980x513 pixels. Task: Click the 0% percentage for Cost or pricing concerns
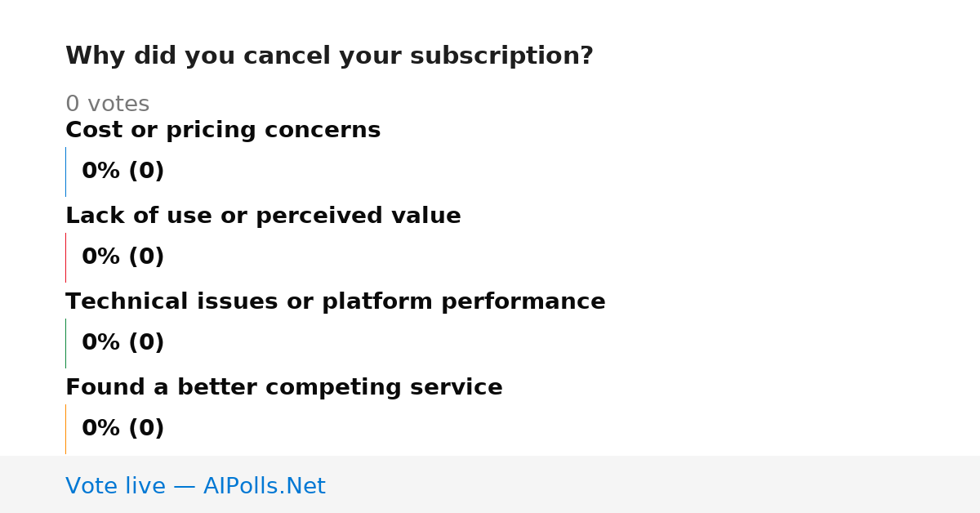101,172
